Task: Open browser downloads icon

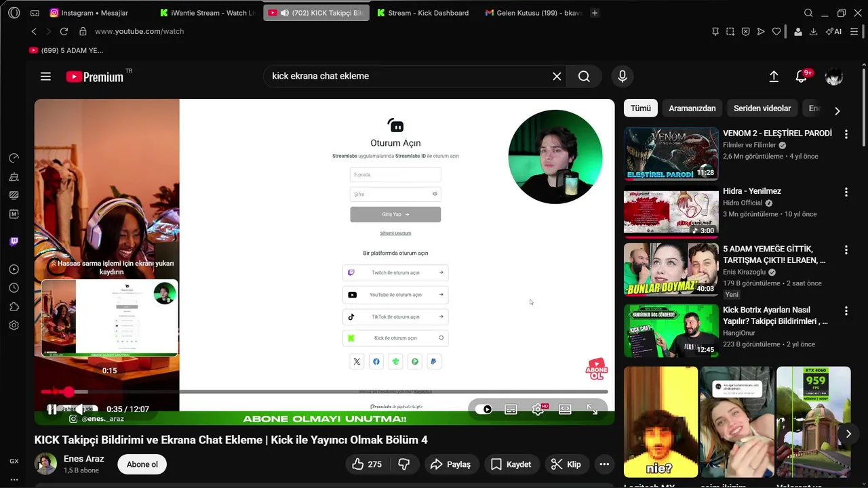Action: (x=813, y=31)
